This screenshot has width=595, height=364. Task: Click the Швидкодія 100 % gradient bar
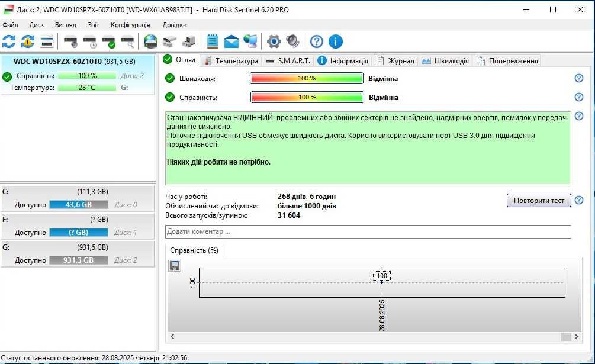point(307,78)
